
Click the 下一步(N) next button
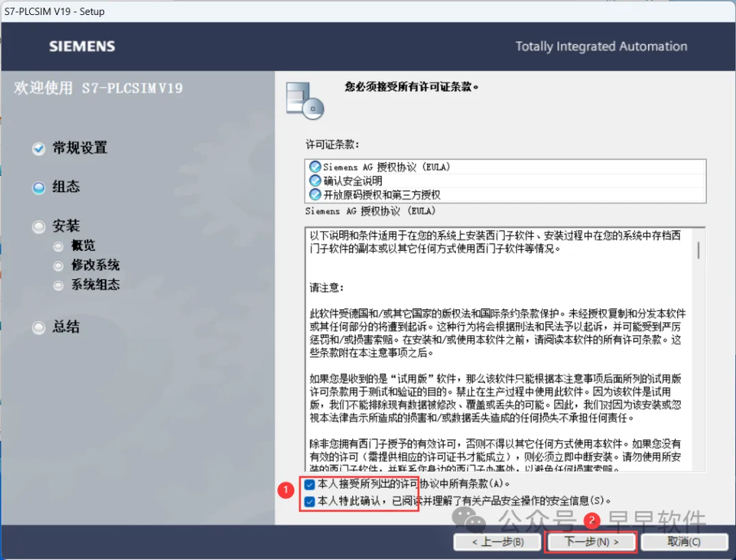[591, 542]
